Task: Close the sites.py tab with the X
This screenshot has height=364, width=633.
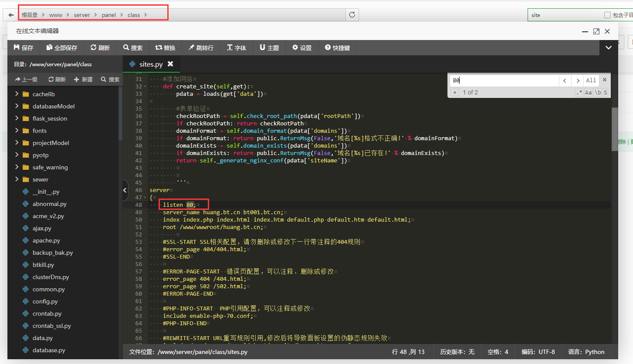Action: click(x=170, y=64)
